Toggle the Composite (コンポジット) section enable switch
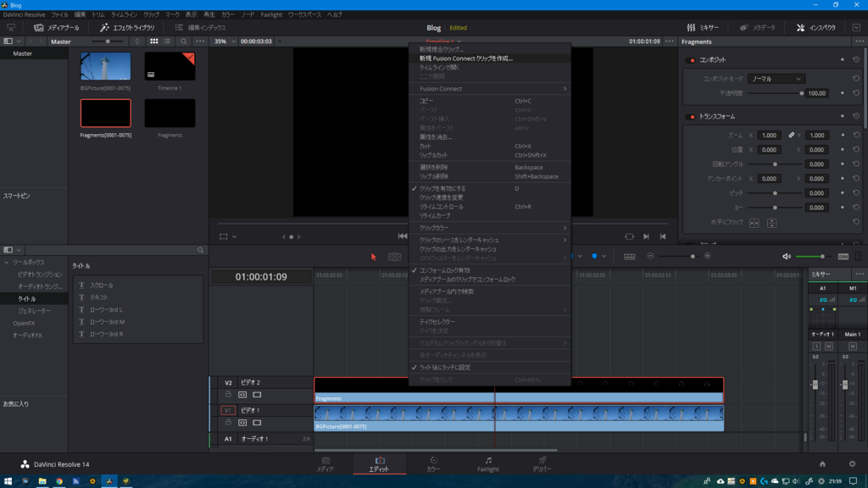Screen dimensions: 868x488 pos(691,60)
